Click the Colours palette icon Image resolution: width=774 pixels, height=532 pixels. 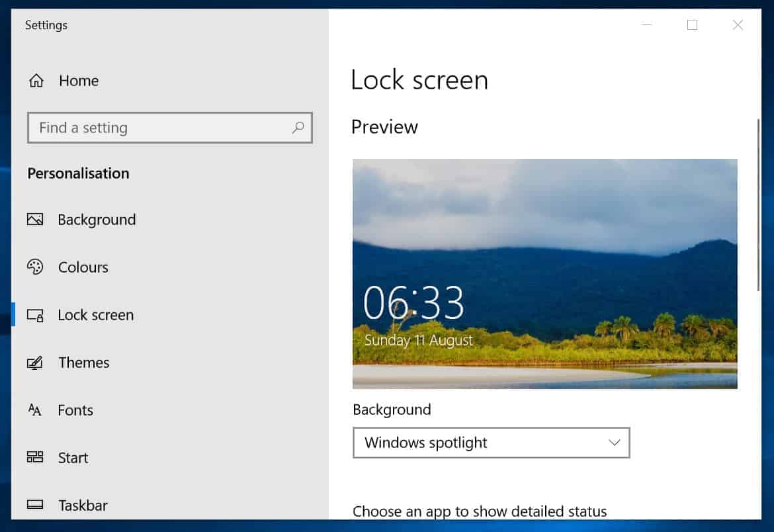(35, 267)
